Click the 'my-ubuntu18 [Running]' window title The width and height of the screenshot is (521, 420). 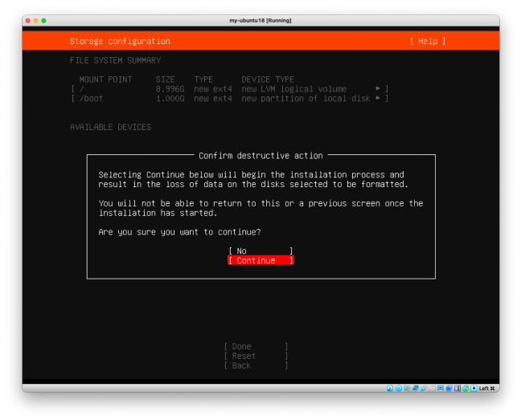click(x=260, y=21)
